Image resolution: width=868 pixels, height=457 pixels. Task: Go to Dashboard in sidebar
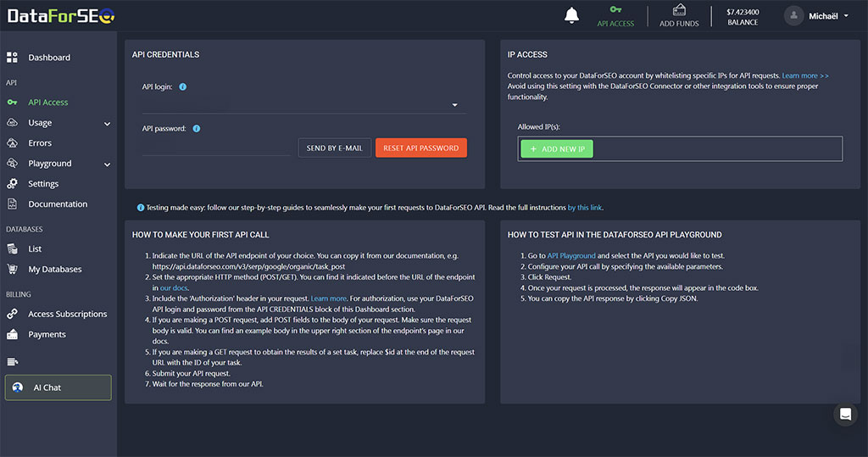pos(49,57)
